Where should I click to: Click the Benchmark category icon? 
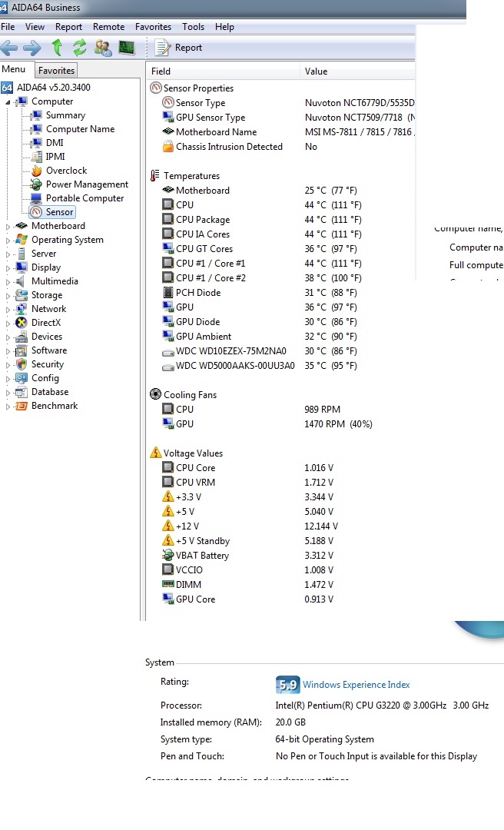click(x=22, y=406)
